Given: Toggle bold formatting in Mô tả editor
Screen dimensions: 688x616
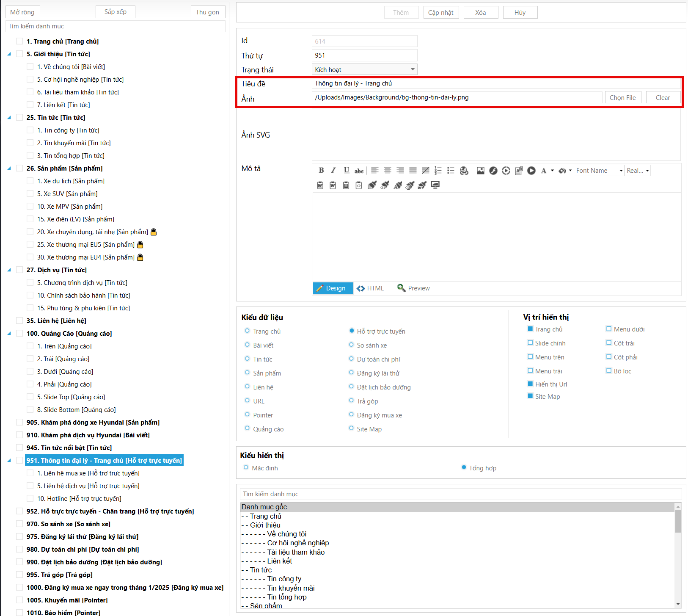Looking at the screenshot, I should click(x=321, y=170).
